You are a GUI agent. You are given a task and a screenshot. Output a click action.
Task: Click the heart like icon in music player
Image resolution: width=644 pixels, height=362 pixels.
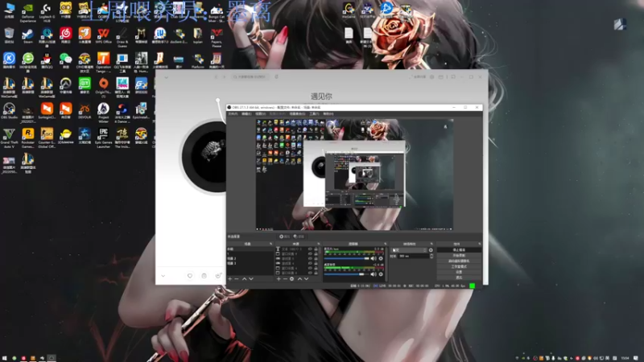tap(190, 276)
